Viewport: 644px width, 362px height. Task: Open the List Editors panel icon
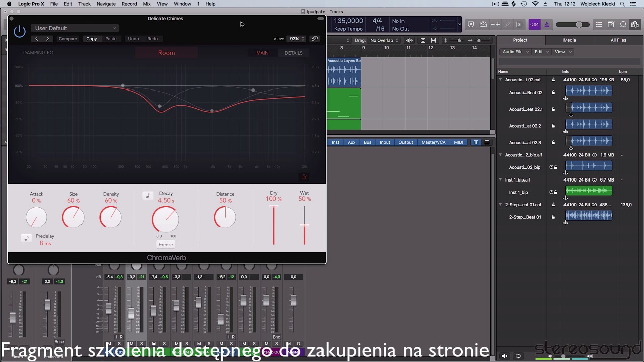(599, 24)
